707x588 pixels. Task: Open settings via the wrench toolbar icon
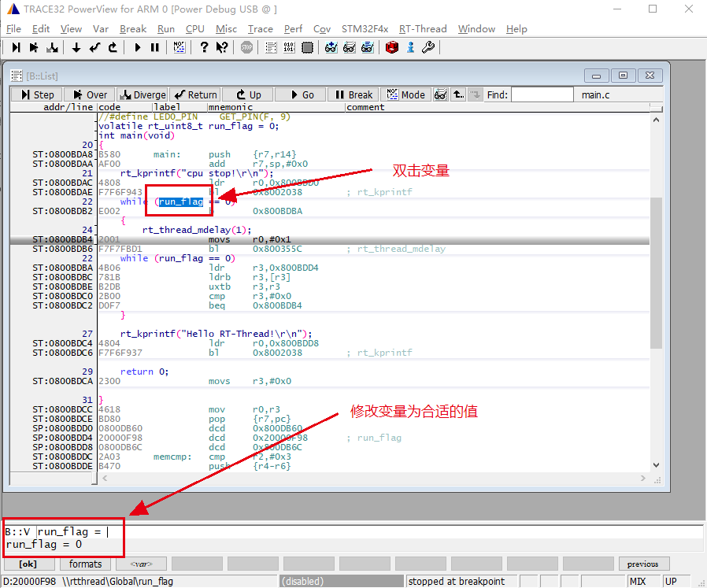pyautogui.click(x=427, y=47)
